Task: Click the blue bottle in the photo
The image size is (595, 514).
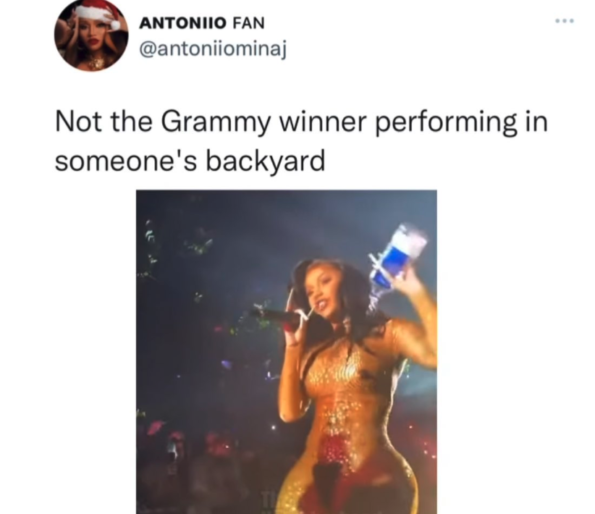Action: [397, 254]
